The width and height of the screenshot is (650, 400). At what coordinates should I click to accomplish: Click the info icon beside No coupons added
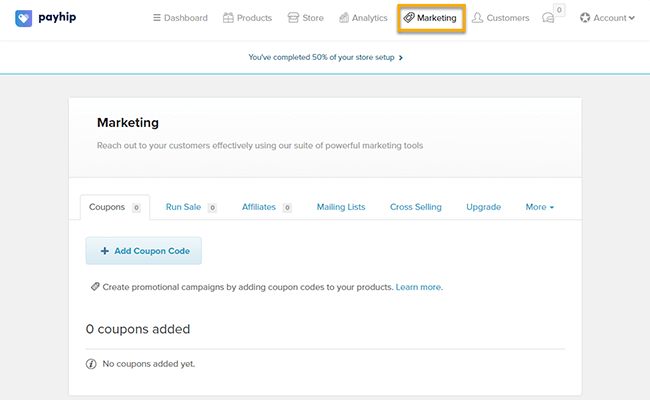coord(91,364)
